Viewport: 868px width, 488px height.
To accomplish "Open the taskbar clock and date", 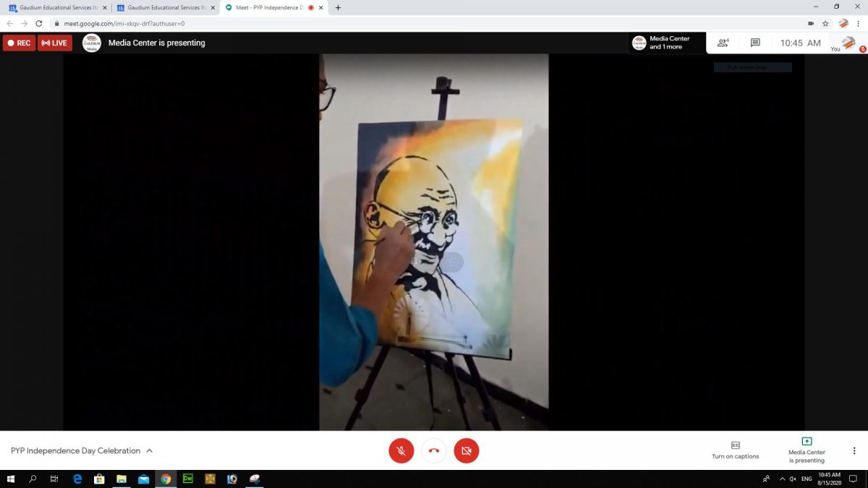I will (x=830, y=479).
